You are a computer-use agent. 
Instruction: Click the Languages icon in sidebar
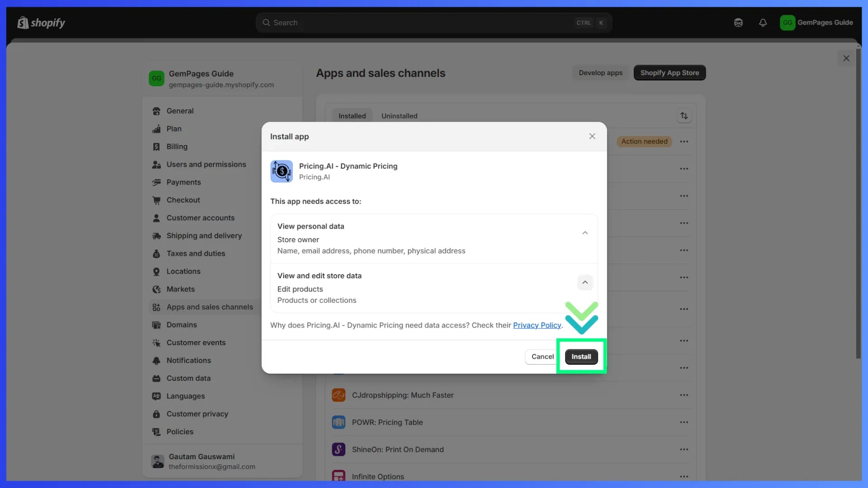(156, 396)
